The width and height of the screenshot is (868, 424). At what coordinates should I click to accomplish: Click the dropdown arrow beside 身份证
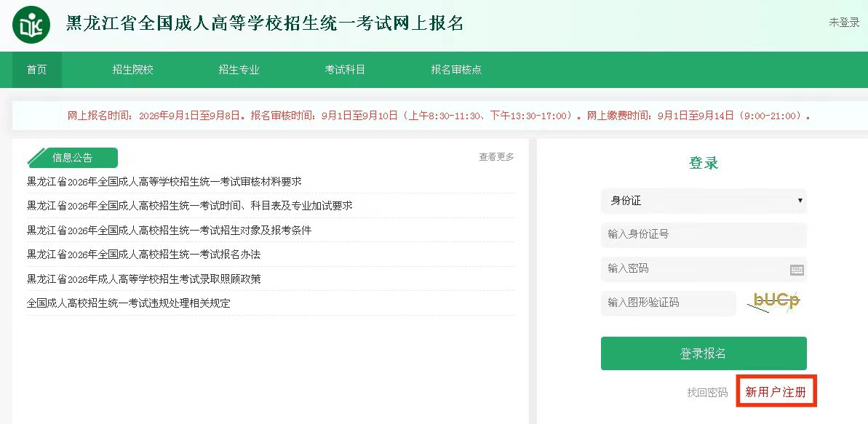point(800,201)
